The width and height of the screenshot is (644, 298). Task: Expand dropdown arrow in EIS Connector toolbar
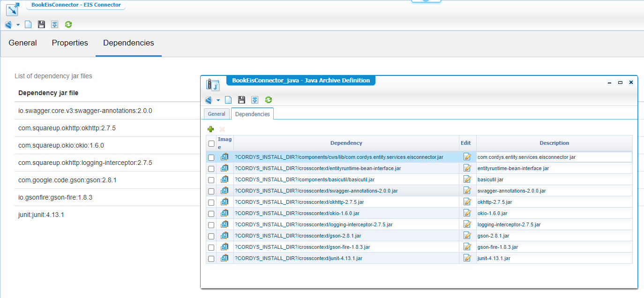18,24
